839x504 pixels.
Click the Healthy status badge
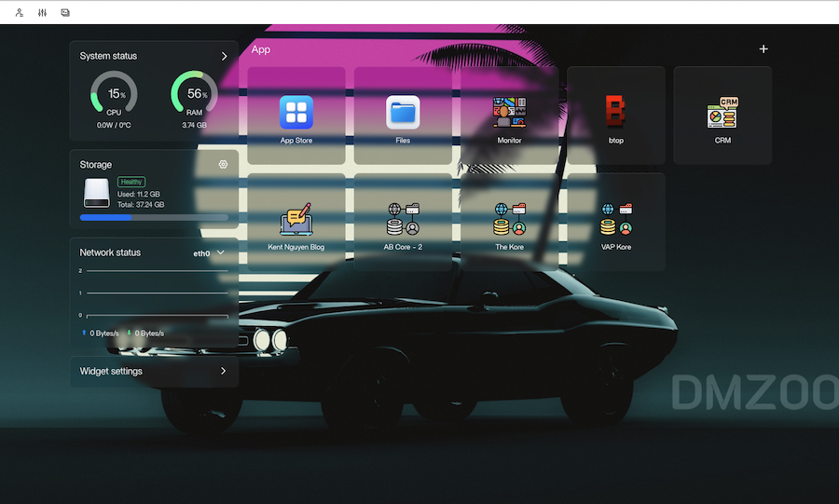pos(131,182)
